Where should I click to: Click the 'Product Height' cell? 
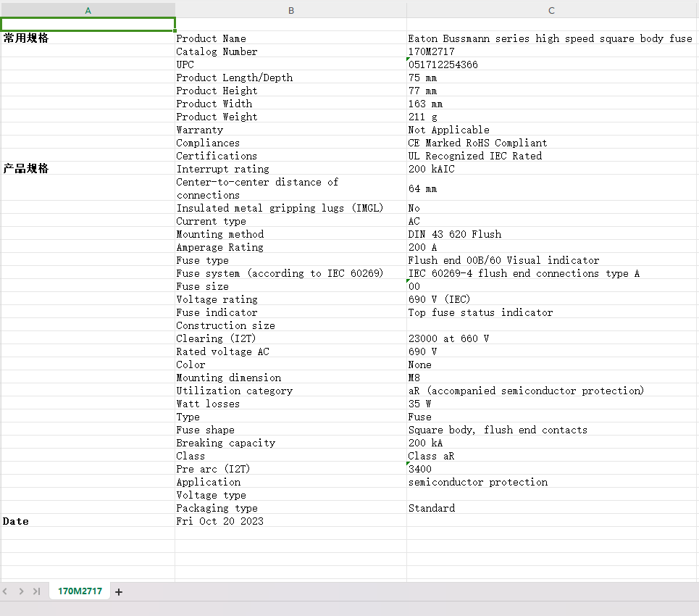(x=290, y=91)
